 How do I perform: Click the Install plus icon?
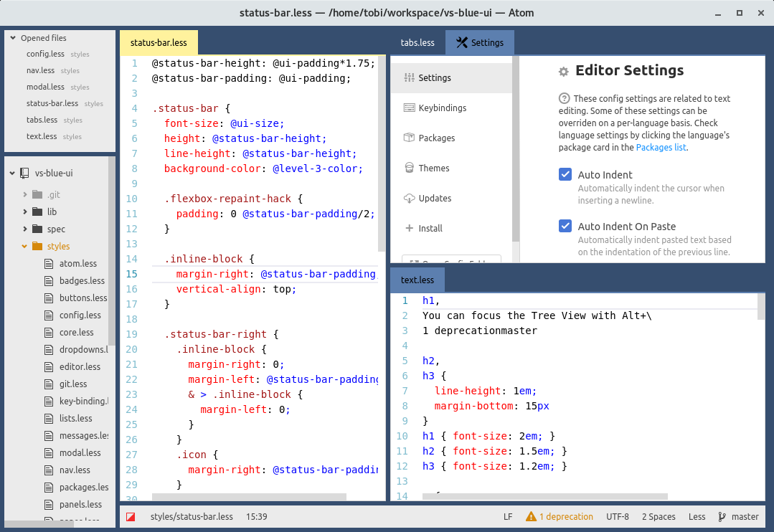click(409, 228)
